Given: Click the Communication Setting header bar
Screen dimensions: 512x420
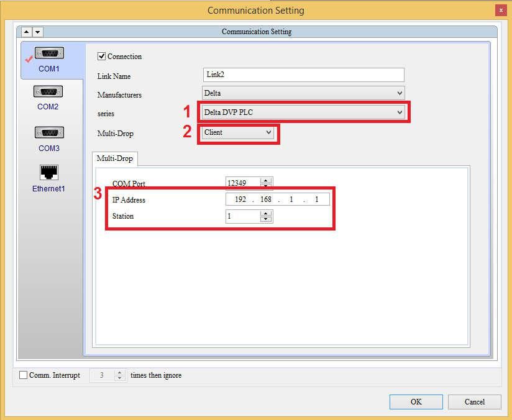Looking at the screenshot, I should tap(257, 32).
